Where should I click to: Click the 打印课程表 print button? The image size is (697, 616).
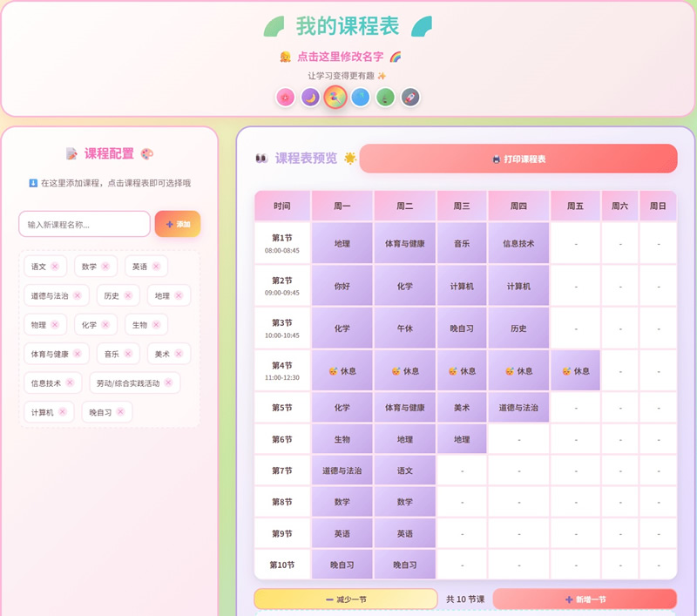pyautogui.click(x=518, y=159)
